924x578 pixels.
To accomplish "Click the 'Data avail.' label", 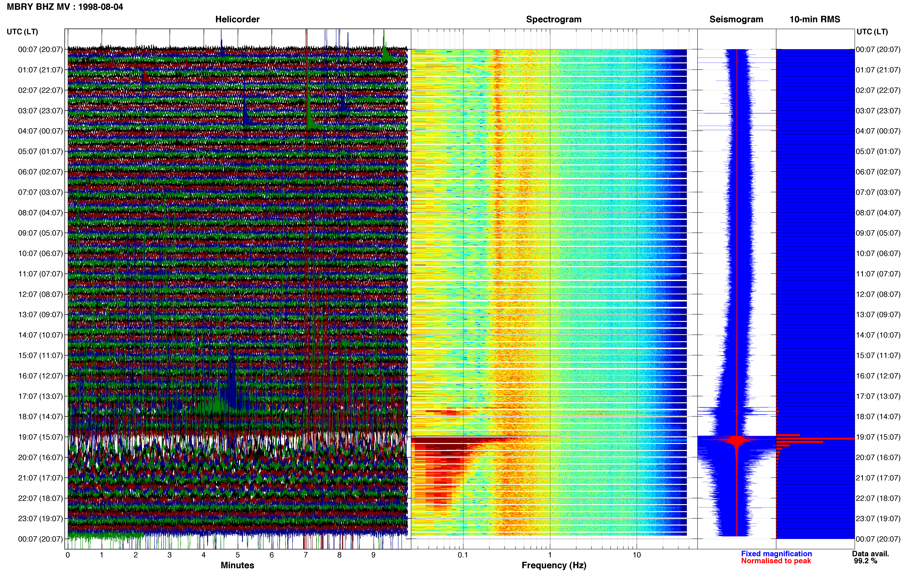I will point(870,554).
